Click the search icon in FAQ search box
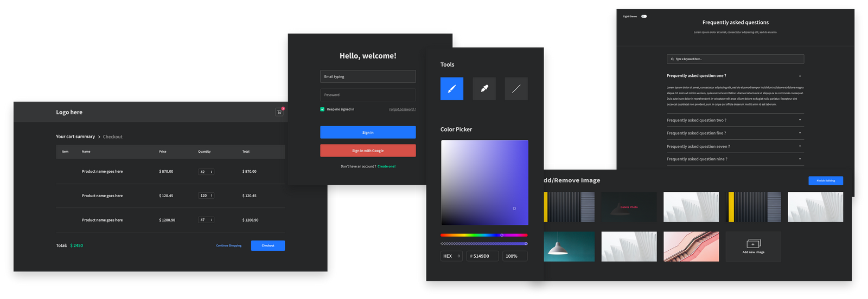 click(x=672, y=59)
